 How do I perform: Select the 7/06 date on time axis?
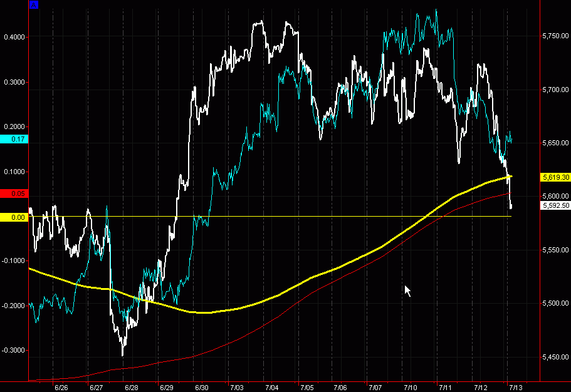[x=340, y=388]
